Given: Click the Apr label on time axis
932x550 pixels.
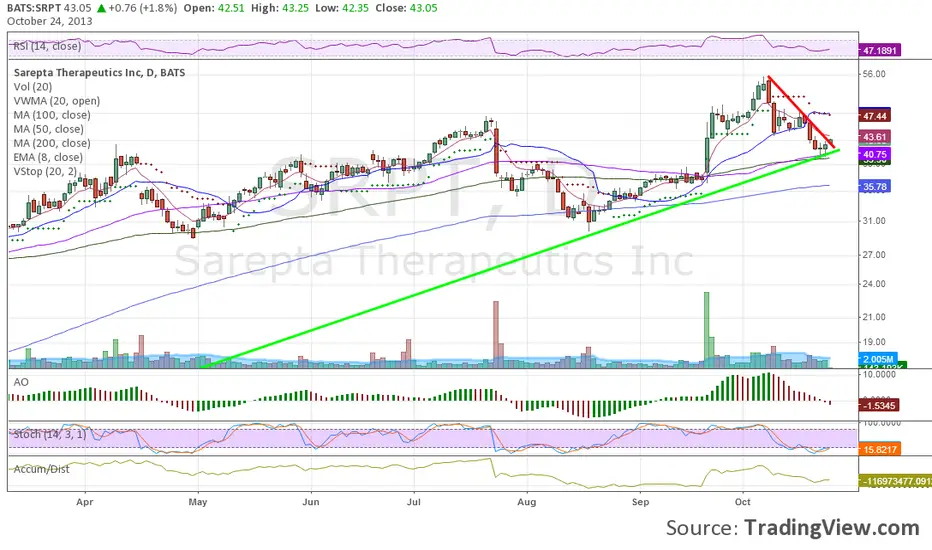Looking at the screenshot, I should 85,502.
